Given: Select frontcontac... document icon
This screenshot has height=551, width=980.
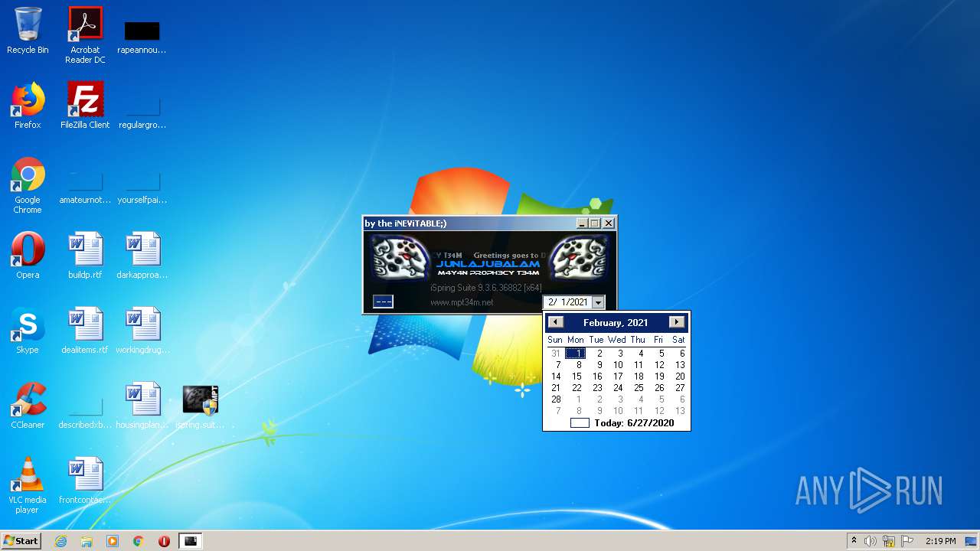Looking at the screenshot, I should click(x=85, y=481).
